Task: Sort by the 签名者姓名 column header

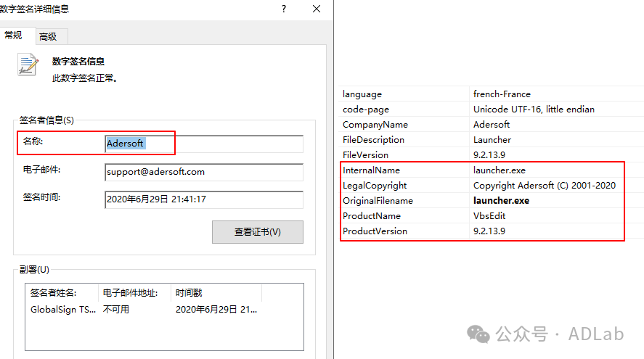Action: 61,293
